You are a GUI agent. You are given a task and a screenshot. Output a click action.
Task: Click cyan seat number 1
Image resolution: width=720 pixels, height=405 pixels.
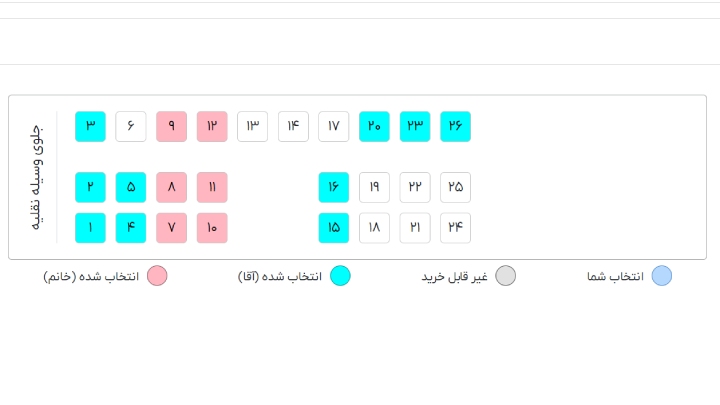tap(91, 228)
